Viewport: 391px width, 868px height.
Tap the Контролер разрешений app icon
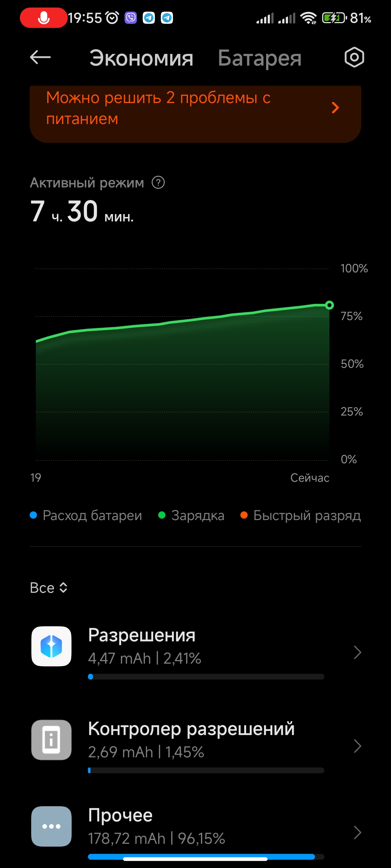51,740
